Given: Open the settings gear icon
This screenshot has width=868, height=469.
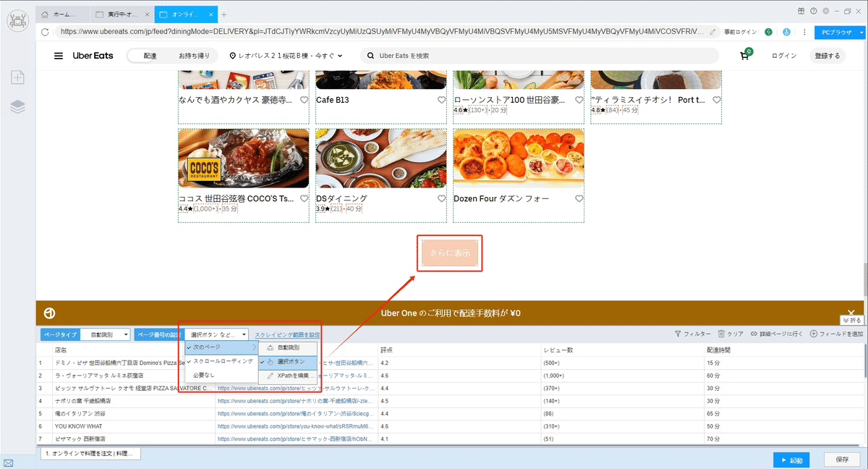Looking at the screenshot, I should [x=825, y=11].
